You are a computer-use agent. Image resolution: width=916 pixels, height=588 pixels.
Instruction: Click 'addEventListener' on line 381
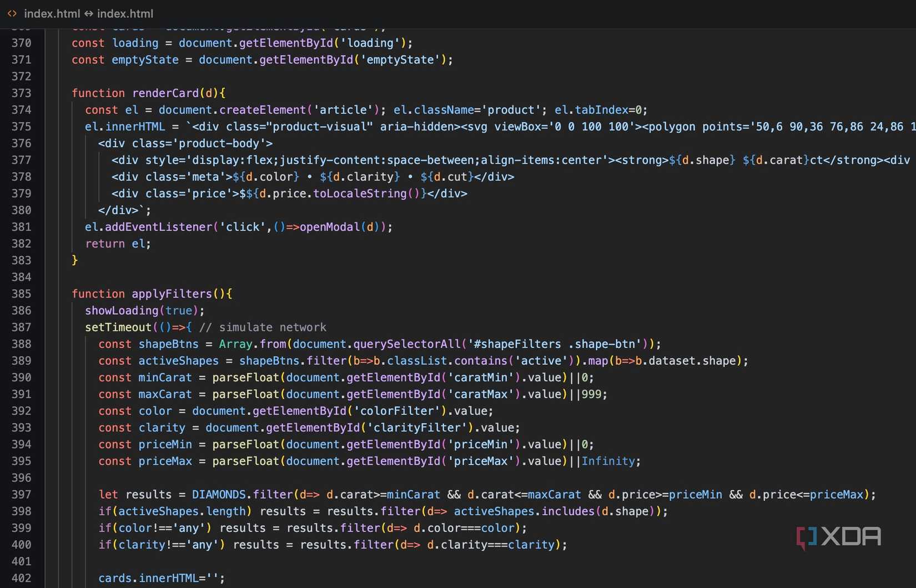point(158,227)
